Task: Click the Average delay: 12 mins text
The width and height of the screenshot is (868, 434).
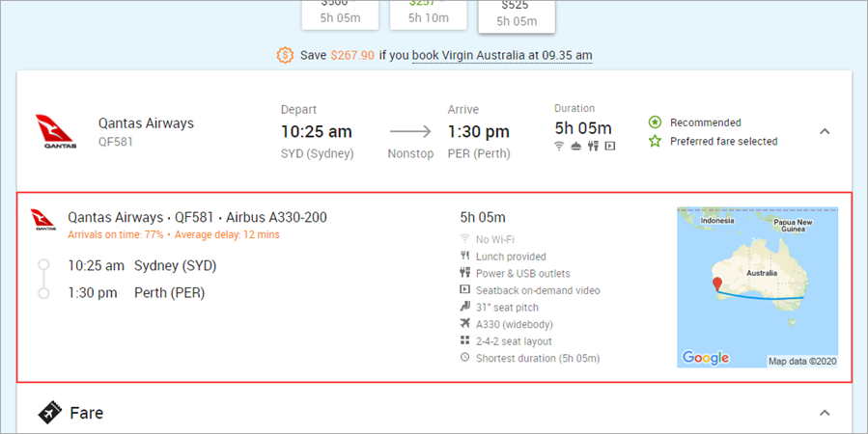Action: 227,234
